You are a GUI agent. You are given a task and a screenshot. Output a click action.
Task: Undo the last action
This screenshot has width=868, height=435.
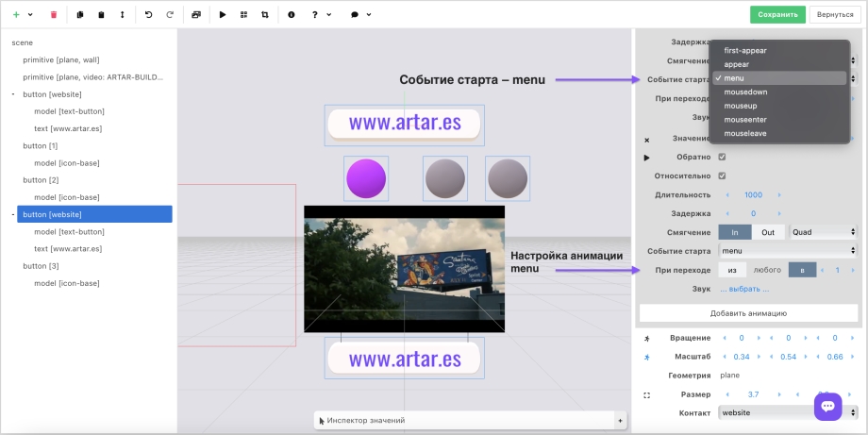pos(149,15)
